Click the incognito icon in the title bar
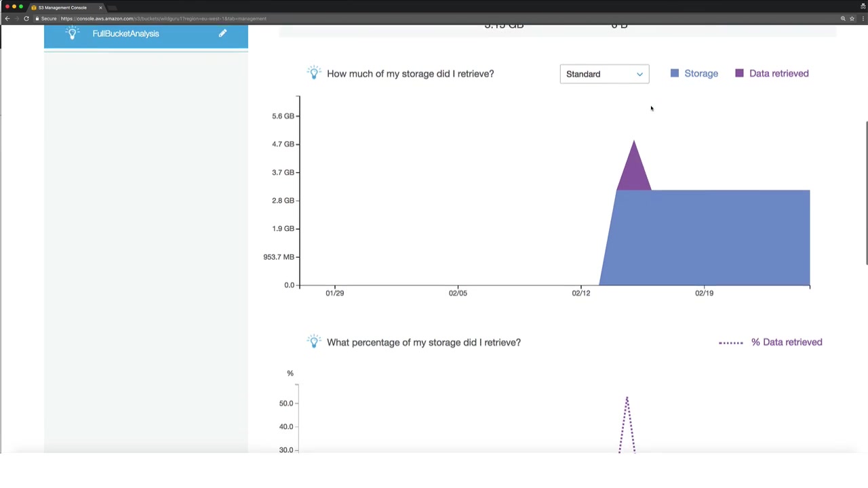Screen dimensions: 868x488 pos(863,6)
